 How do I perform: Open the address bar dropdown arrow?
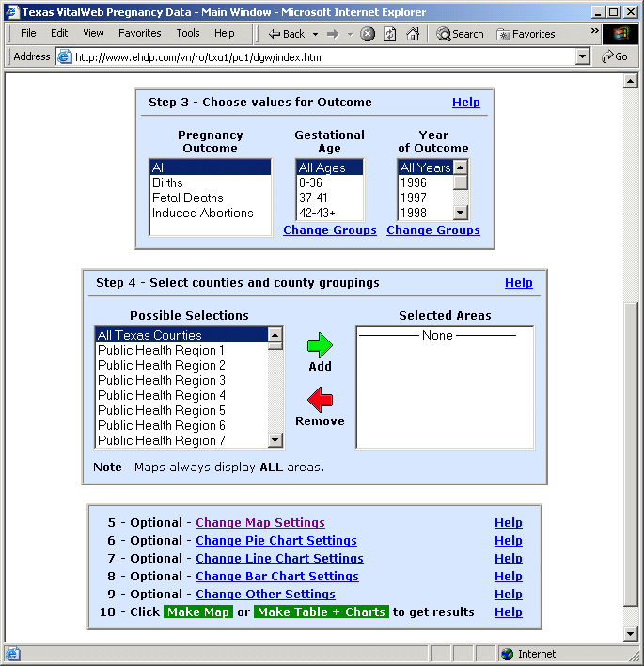coord(583,56)
